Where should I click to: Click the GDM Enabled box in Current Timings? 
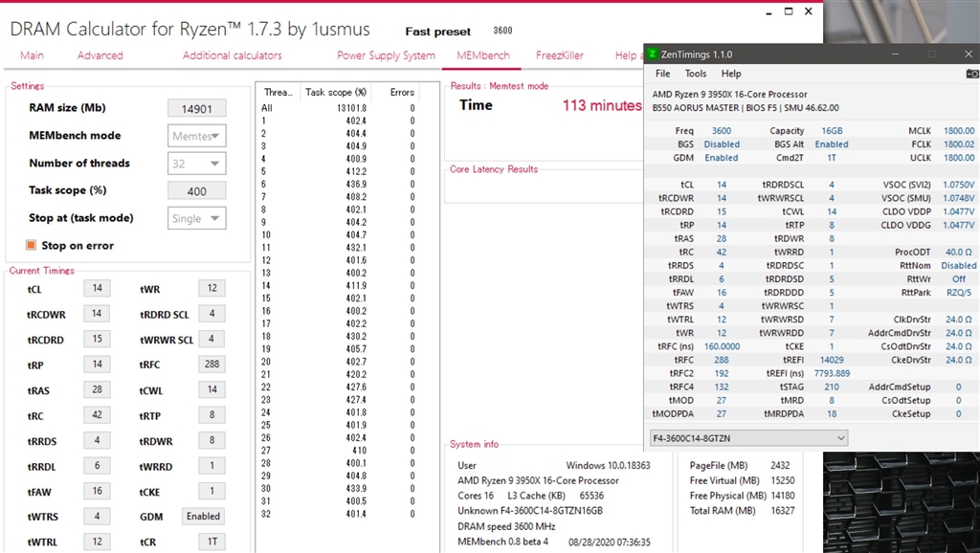(203, 516)
